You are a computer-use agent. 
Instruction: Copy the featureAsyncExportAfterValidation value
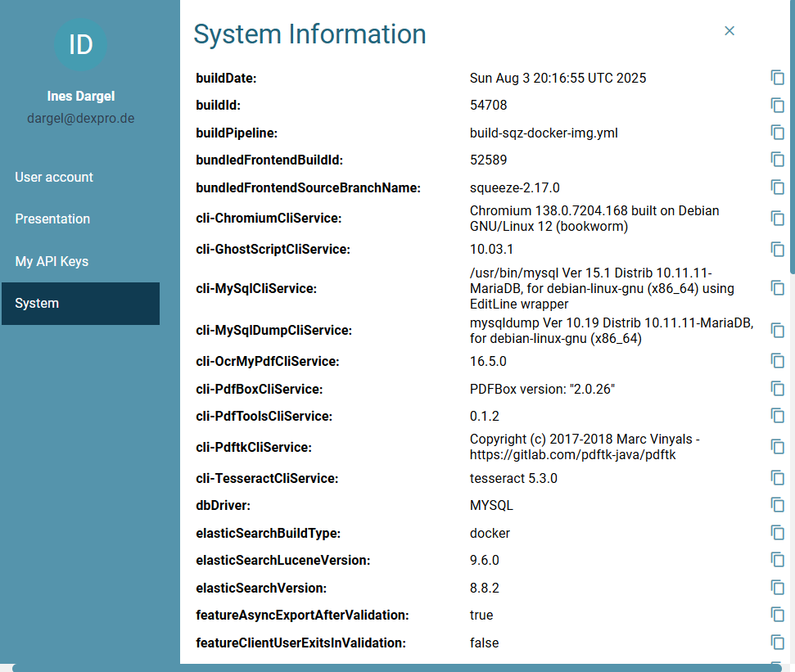point(777,614)
